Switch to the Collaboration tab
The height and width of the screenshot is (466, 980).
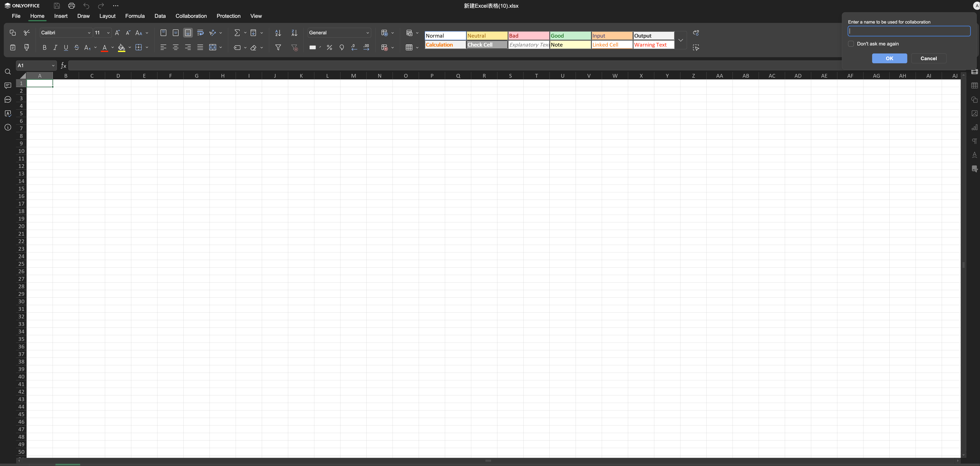point(191,16)
